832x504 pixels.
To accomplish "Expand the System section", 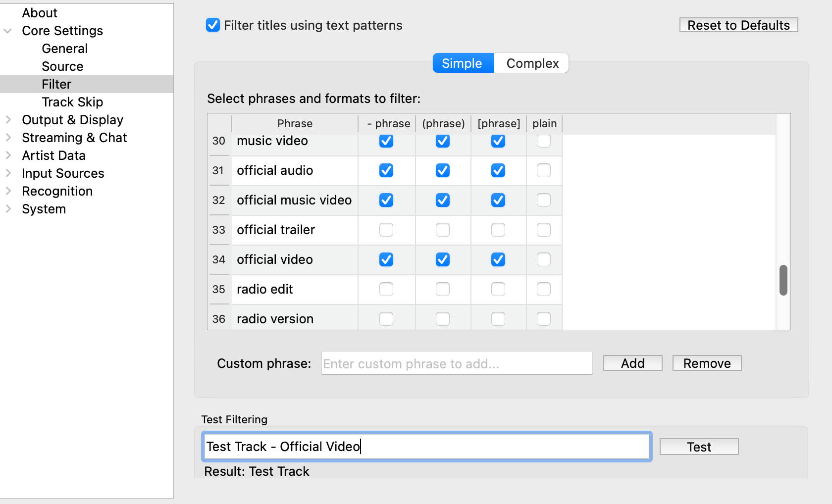I will (8, 209).
